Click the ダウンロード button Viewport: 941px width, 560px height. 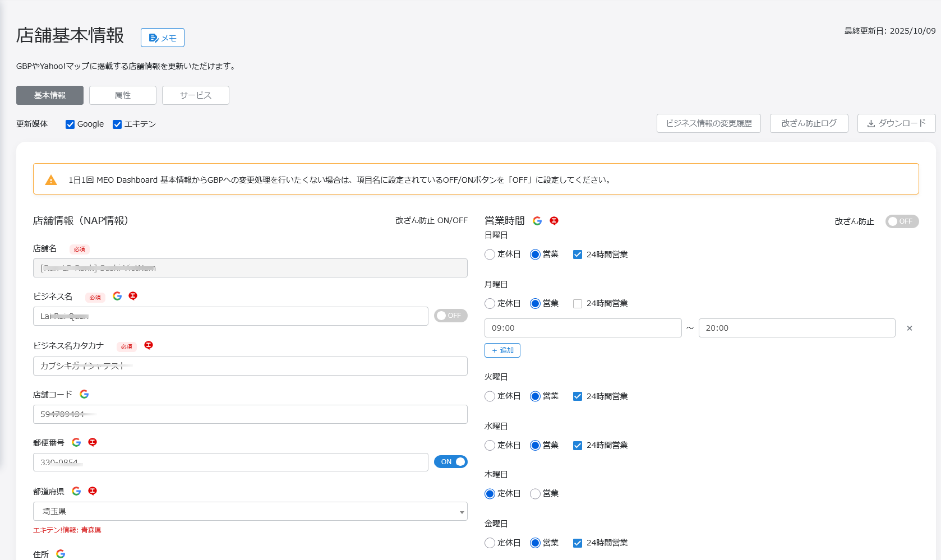896,123
